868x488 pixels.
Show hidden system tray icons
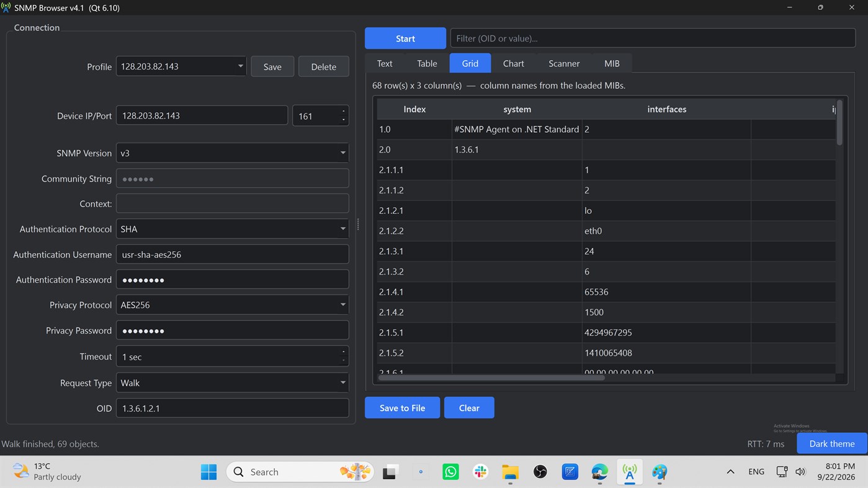(730, 472)
